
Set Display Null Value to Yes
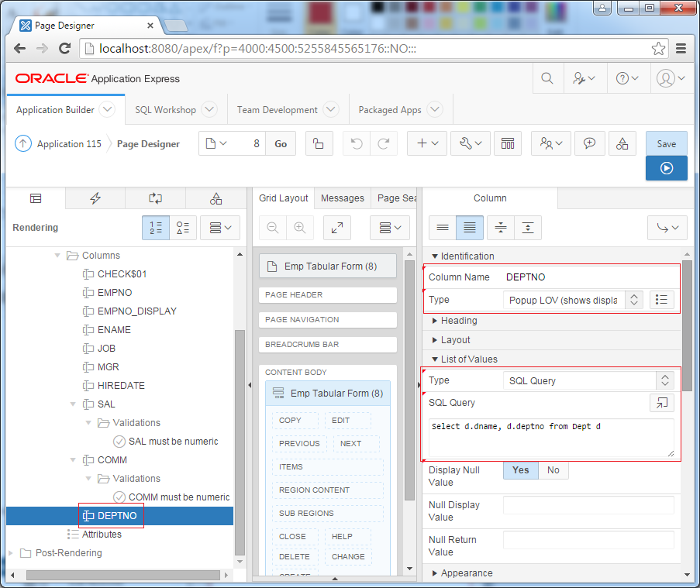520,470
